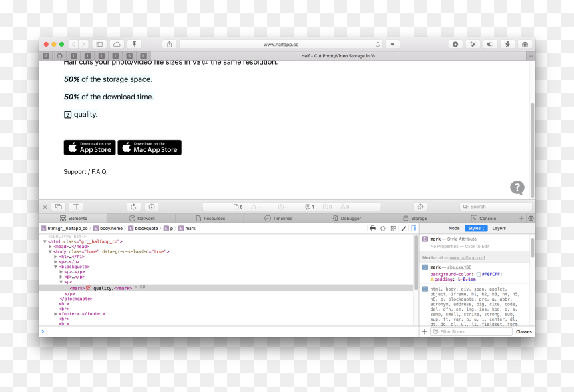Toggle the Safari sidebar button

(x=99, y=44)
